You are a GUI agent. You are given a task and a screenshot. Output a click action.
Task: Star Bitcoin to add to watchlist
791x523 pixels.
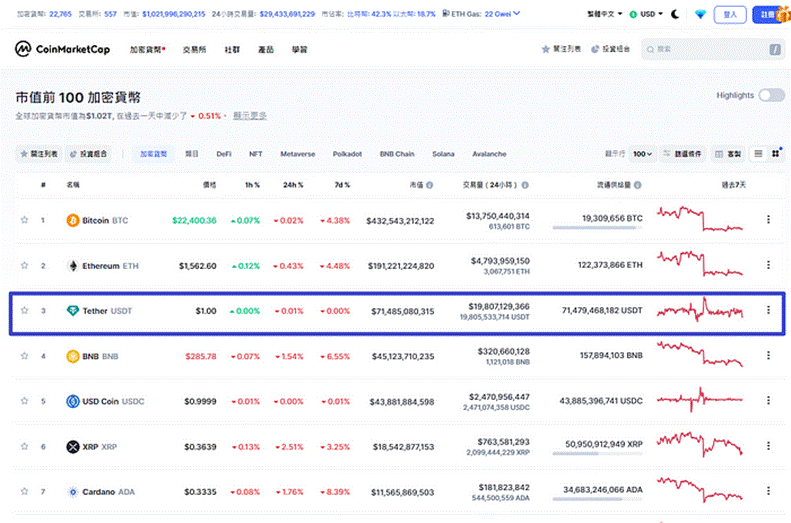click(x=25, y=220)
